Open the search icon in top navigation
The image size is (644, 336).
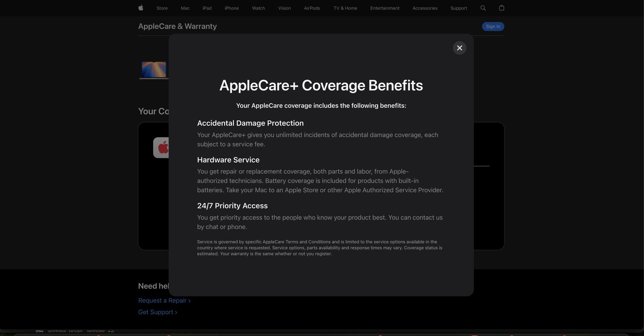point(483,8)
